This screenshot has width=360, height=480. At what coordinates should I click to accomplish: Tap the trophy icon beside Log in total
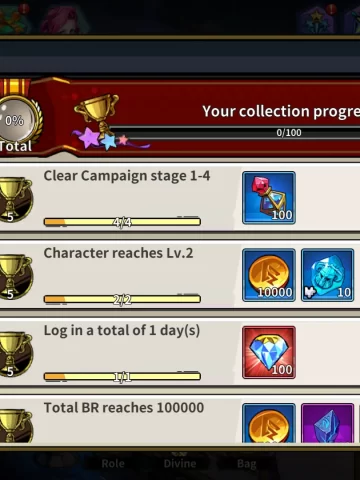click(16, 354)
